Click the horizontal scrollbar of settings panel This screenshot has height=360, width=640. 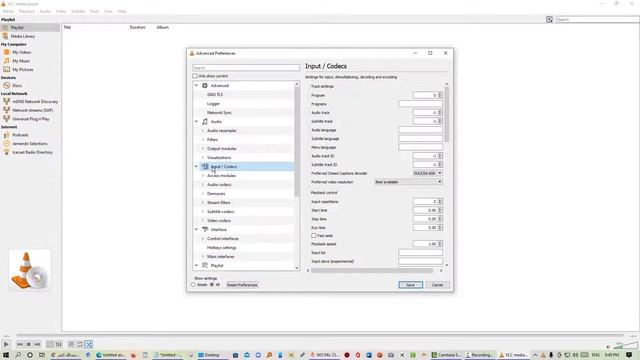(372, 270)
